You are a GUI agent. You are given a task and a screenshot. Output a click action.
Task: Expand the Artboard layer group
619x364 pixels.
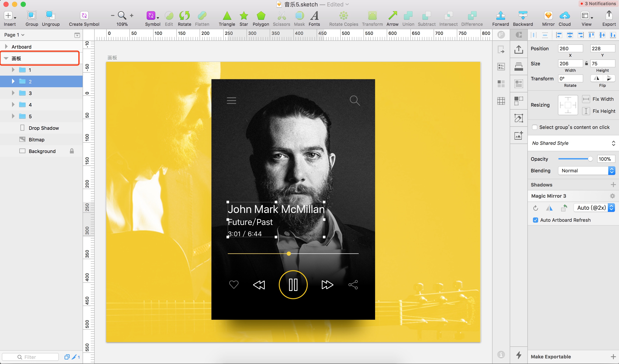6,46
